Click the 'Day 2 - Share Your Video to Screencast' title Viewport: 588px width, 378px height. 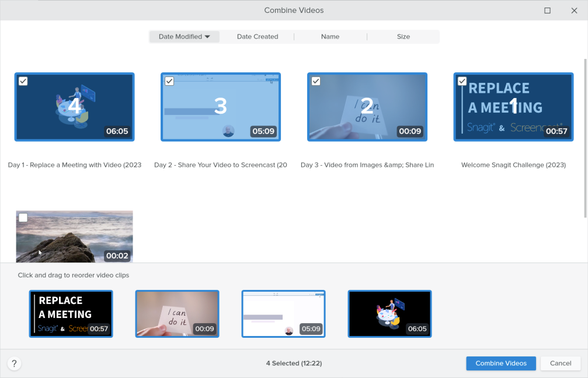point(221,165)
